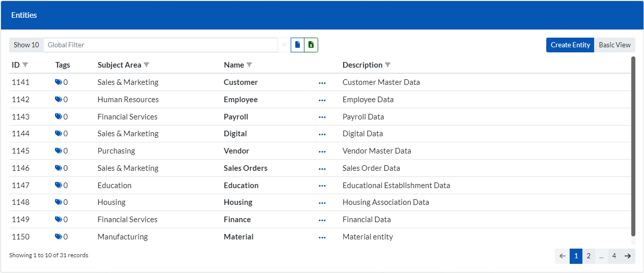Go to previous page arrow
The width and height of the screenshot is (644, 273).
click(562, 256)
